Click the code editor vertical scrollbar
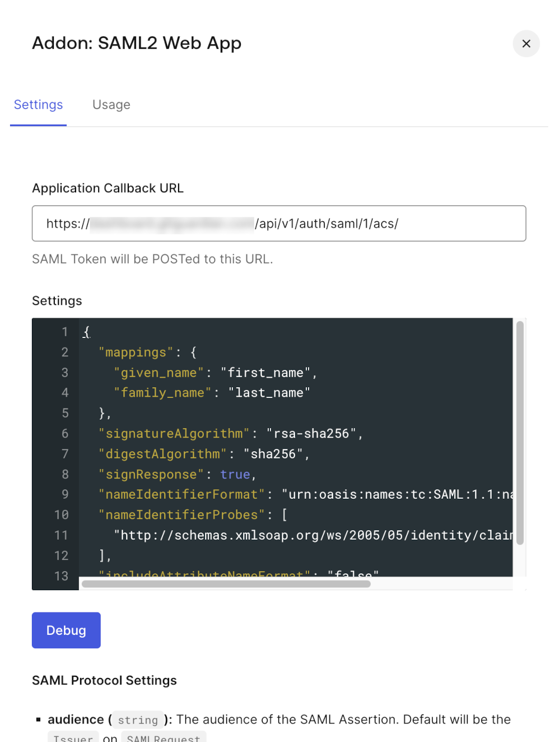 coord(520,433)
